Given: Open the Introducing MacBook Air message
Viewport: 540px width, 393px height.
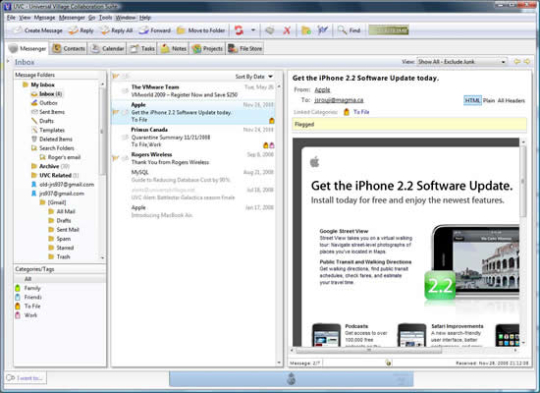Looking at the screenshot, I should (194, 211).
